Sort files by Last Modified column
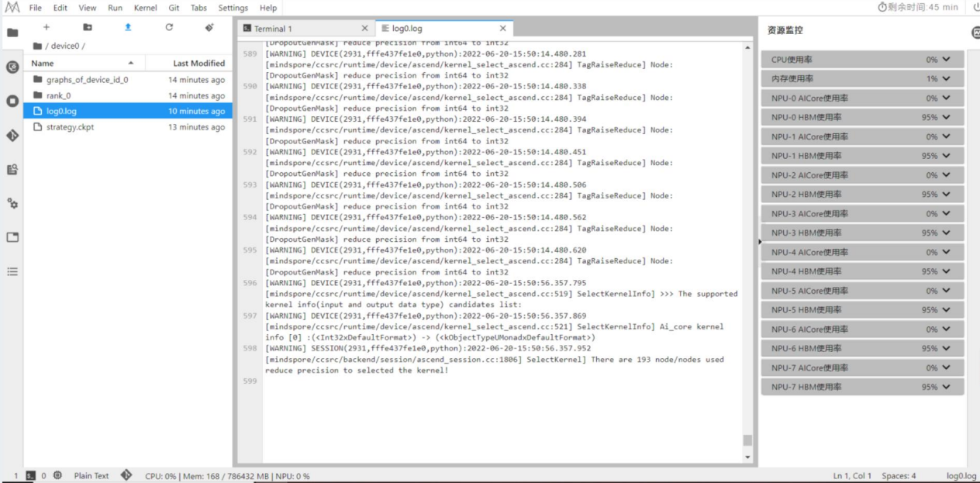The image size is (980, 483). pos(198,64)
